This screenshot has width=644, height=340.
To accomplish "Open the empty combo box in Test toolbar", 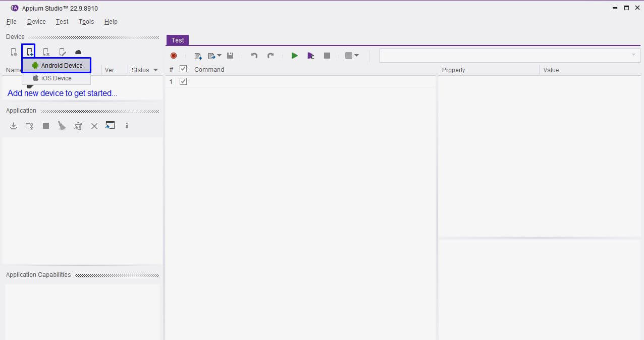I will point(509,55).
